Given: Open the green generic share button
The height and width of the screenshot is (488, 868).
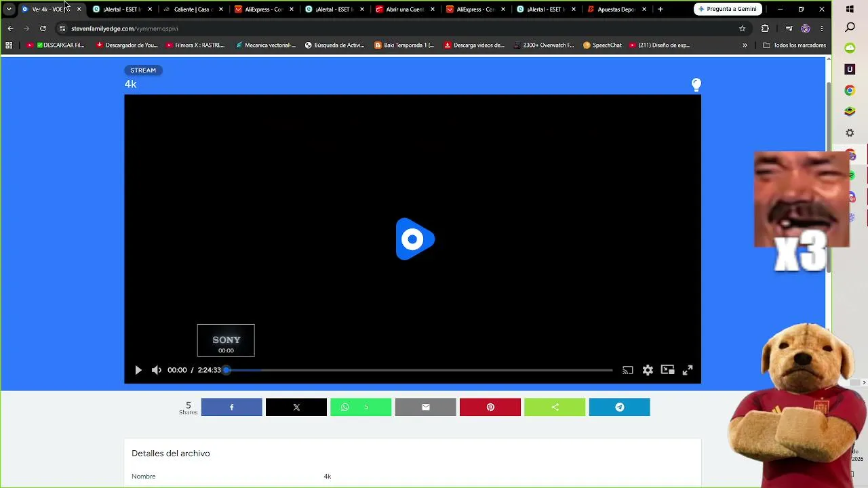Looking at the screenshot, I should click(x=555, y=407).
